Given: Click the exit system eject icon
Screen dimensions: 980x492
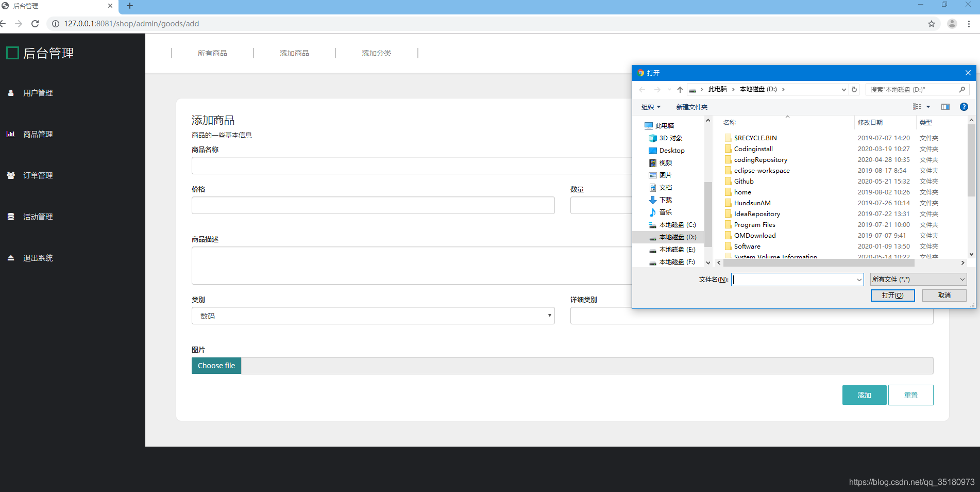Looking at the screenshot, I should pos(11,258).
